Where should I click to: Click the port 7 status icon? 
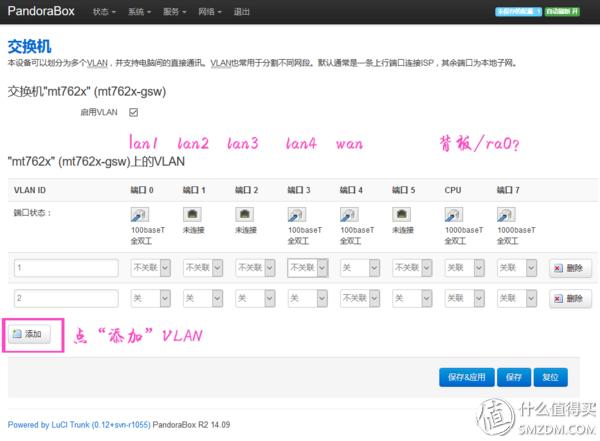[x=506, y=214]
